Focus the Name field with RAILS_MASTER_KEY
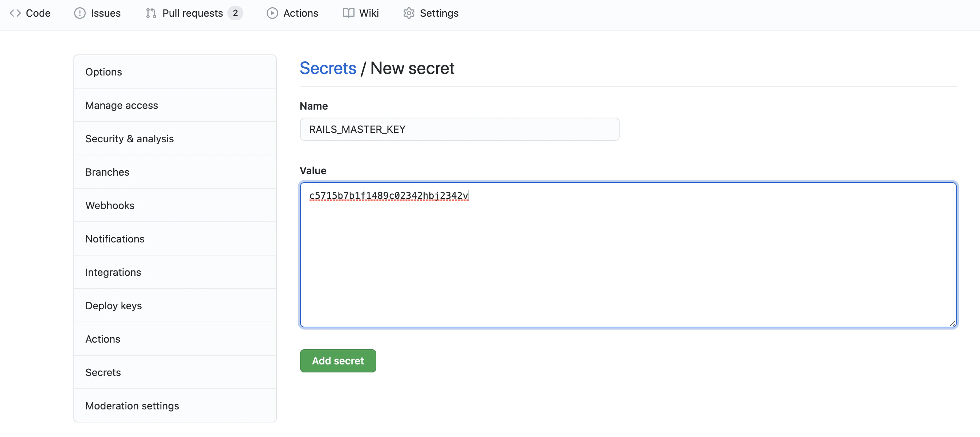 point(459,129)
